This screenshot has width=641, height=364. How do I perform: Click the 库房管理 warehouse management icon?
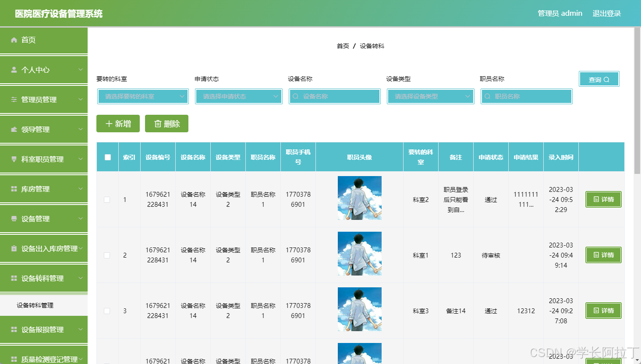coord(13,189)
